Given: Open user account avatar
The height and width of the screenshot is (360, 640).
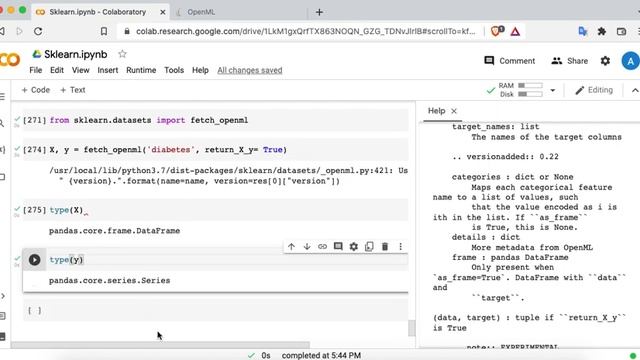Looking at the screenshot, I should 630,61.
